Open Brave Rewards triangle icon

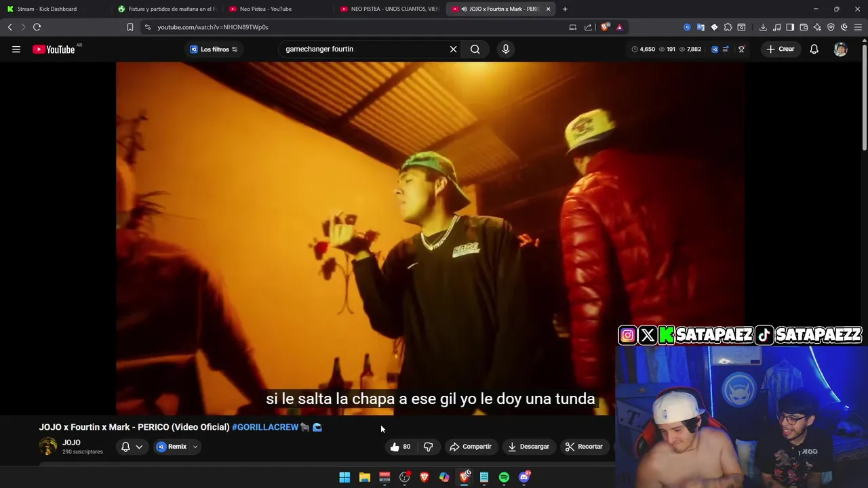coord(619,27)
